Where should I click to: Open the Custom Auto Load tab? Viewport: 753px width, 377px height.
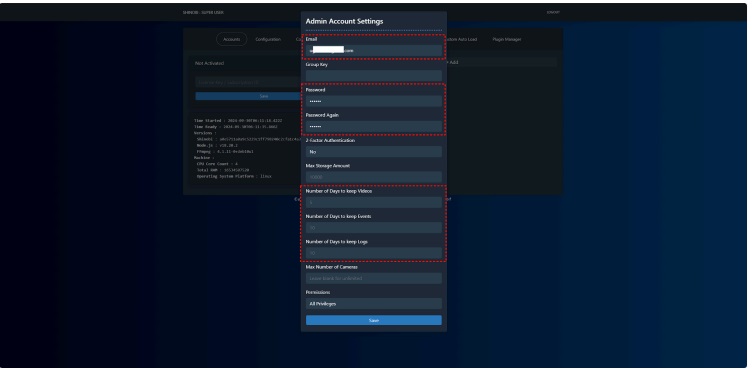click(462, 39)
